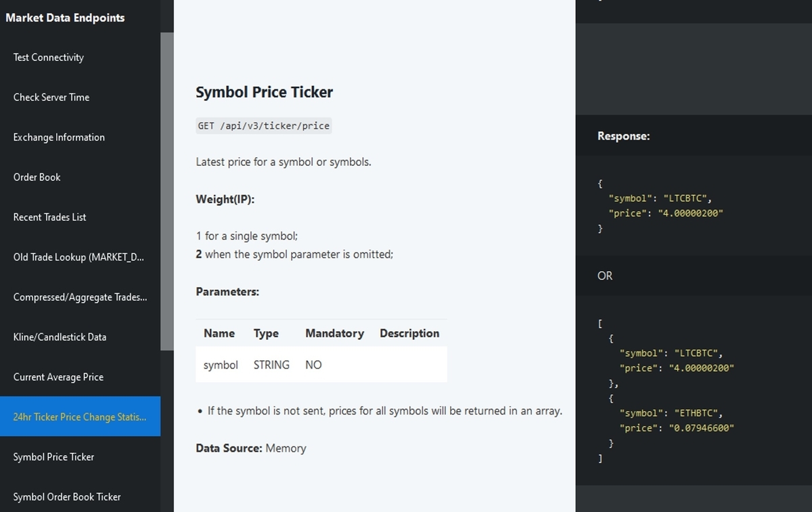Open the Order Book endpoint docs
This screenshot has height=512, width=812.
37,177
